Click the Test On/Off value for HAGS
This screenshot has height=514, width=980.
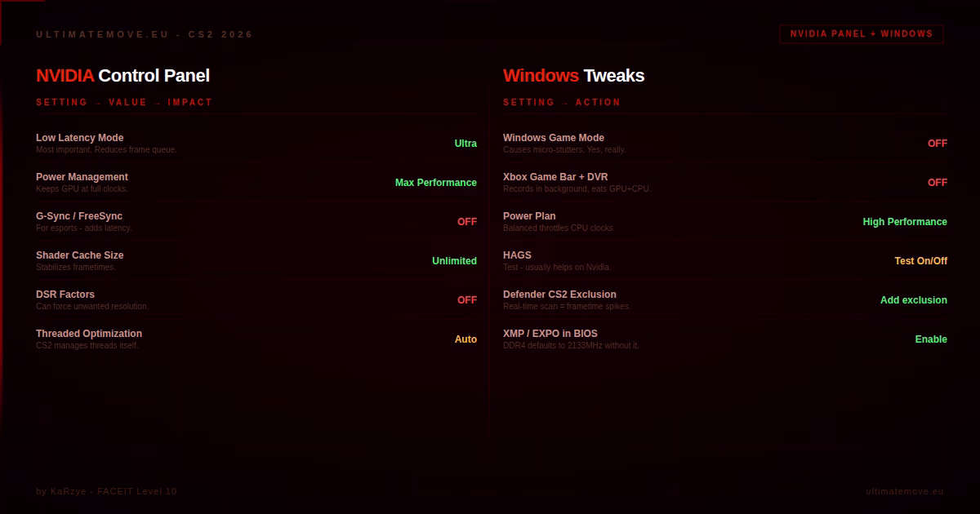(920, 261)
